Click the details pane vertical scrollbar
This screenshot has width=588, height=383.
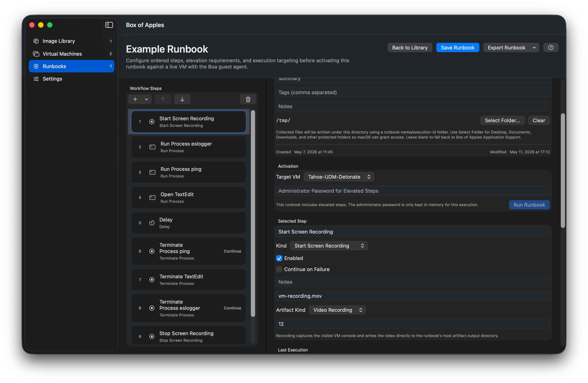[x=563, y=171]
